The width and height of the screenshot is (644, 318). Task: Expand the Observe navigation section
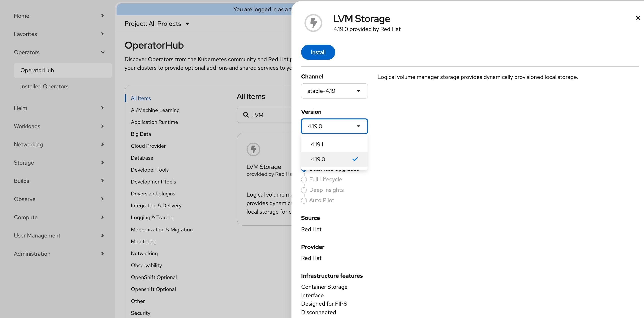tap(59, 199)
